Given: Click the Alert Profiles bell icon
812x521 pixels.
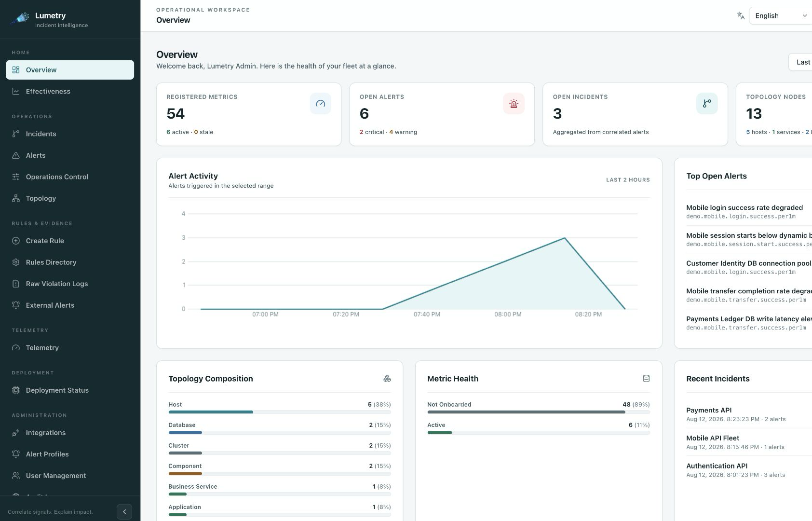Looking at the screenshot, I should click(x=16, y=454).
